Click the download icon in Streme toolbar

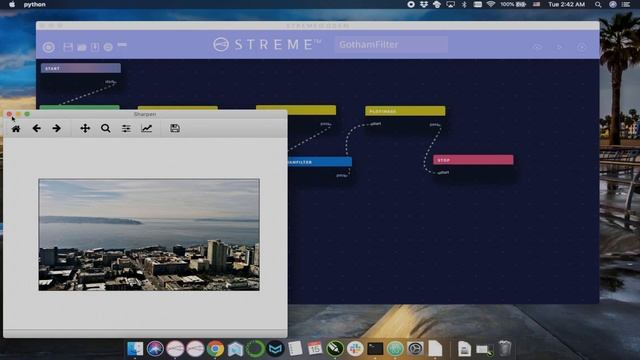(x=95, y=47)
